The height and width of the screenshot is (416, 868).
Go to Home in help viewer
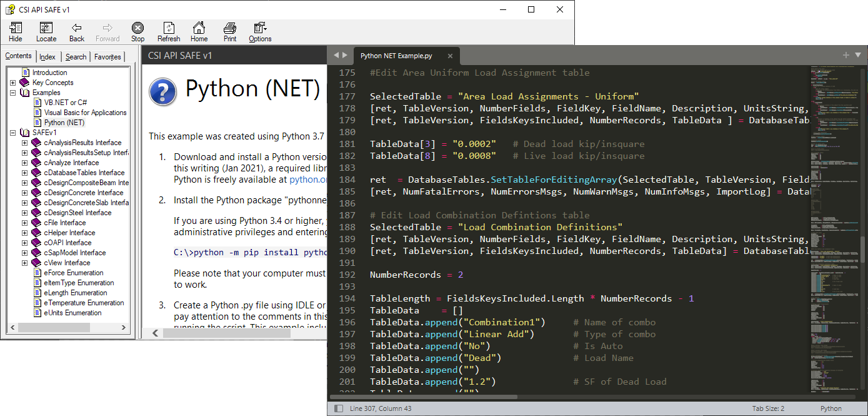pyautogui.click(x=199, y=32)
